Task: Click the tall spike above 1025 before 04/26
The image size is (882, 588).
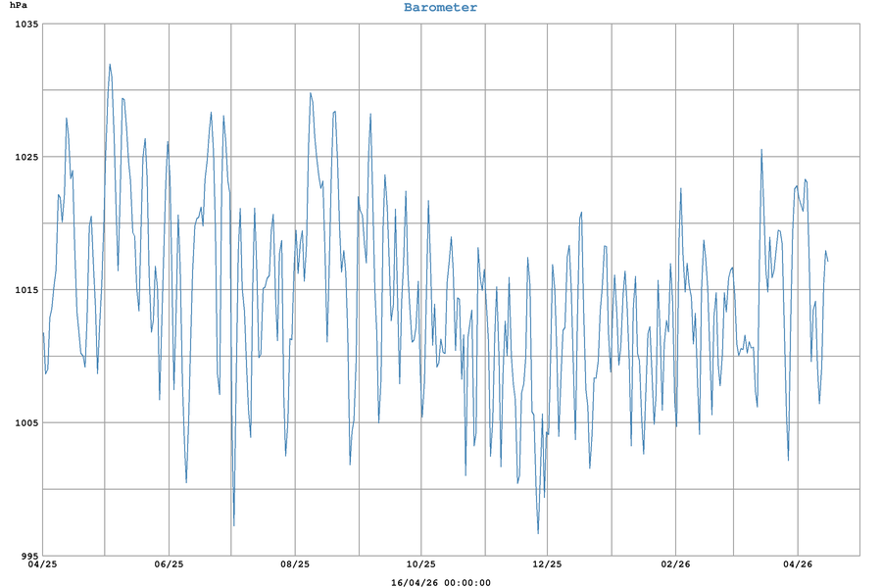Action: click(x=761, y=150)
